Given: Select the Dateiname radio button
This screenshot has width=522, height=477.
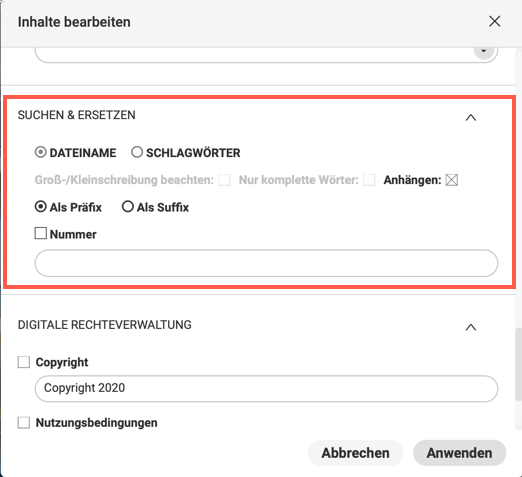Looking at the screenshot, I should [41, 152].
